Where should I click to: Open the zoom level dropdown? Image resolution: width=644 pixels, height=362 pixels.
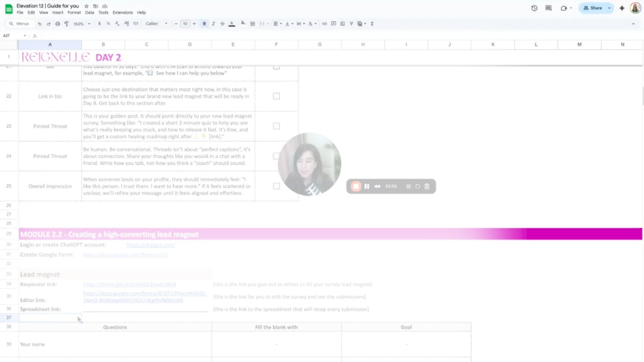pos(82,24)
